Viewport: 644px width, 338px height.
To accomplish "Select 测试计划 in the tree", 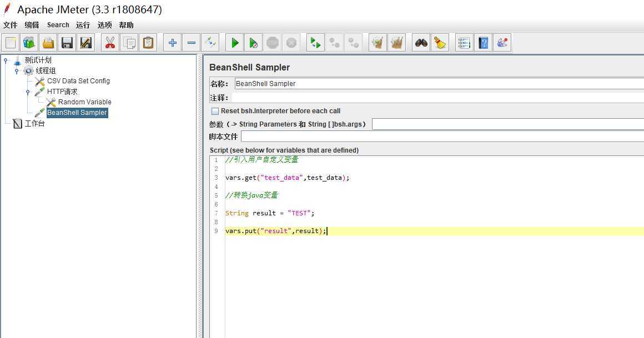I will click(x=38, y=60).
